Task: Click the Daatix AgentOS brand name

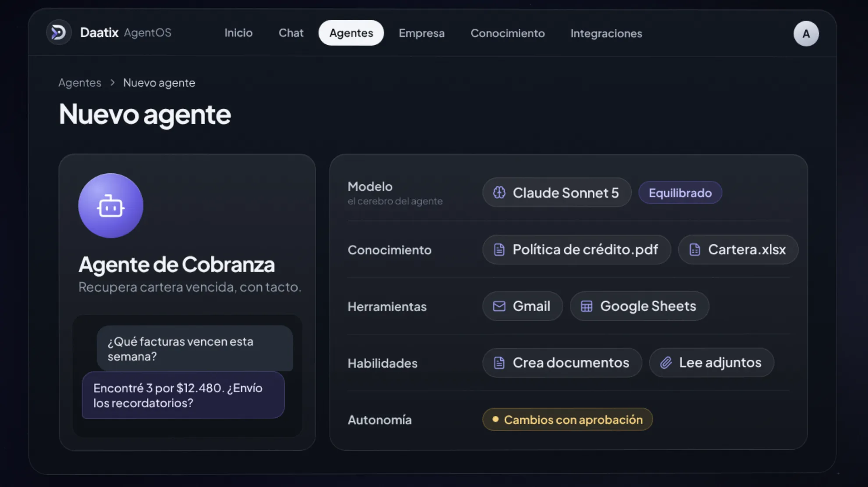Action: coord(125,32)
